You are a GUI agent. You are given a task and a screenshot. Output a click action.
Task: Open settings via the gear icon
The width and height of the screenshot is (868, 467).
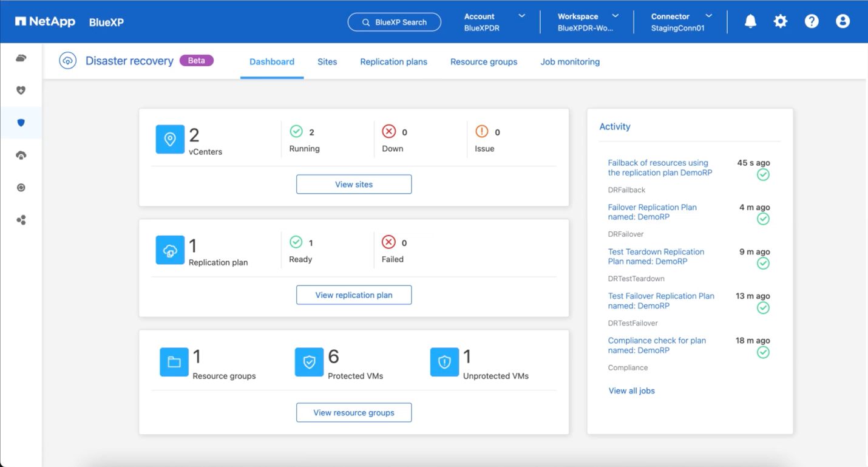(x=781, y=22)
